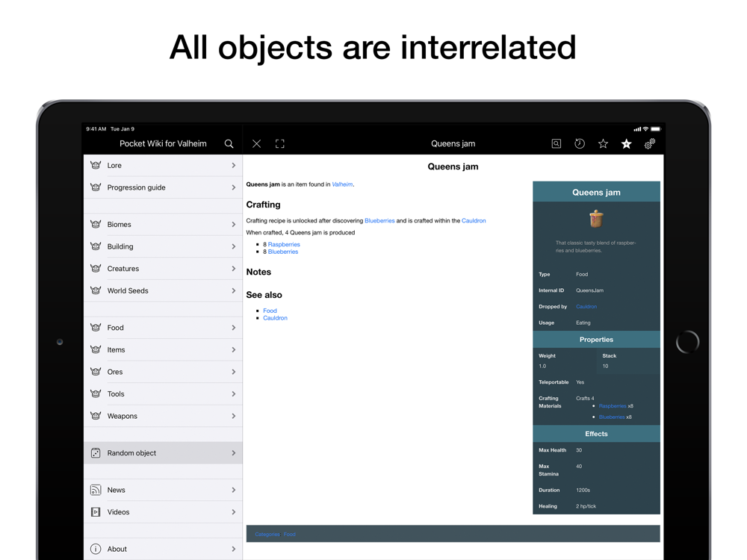The height and width of the screenshot is (560, 747).
Task: Tap the helmet icon beside Biomes
Action: [x=96, y=224]
